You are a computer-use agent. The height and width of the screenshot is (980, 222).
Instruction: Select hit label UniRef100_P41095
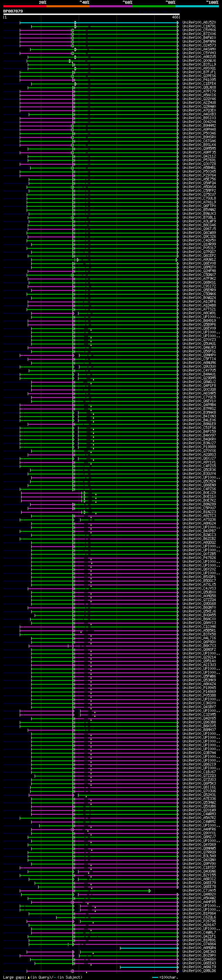click(199, 80)
